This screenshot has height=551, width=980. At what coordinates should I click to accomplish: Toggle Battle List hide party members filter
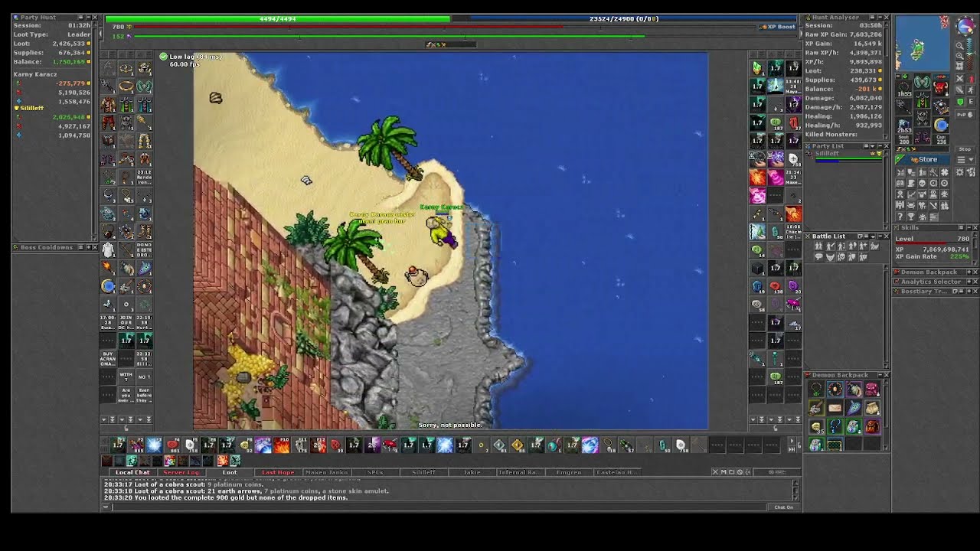pyautogui.click(x=851, y=257)
